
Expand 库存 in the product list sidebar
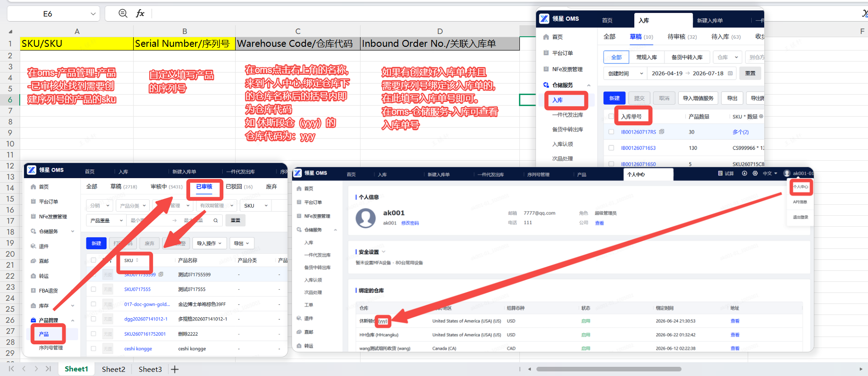[x=73, y=306]
